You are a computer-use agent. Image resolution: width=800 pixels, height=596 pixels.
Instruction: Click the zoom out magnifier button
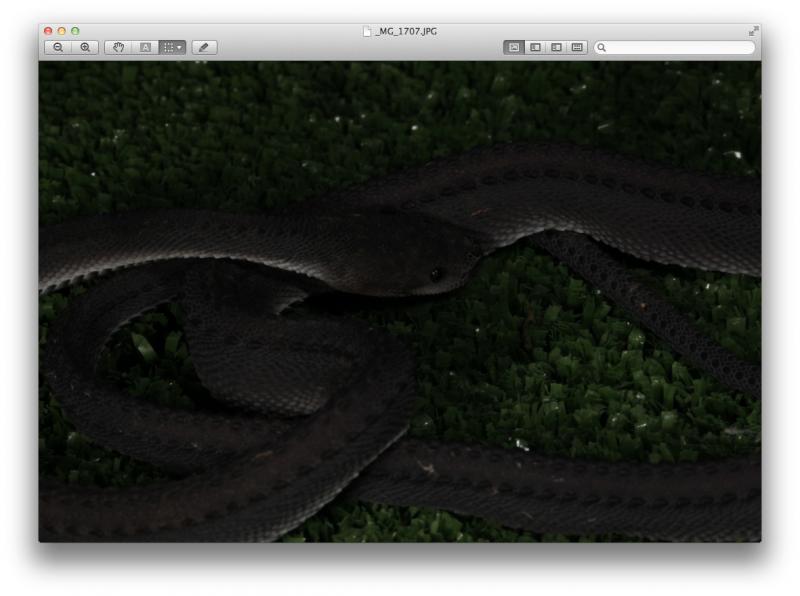point(58,47)
